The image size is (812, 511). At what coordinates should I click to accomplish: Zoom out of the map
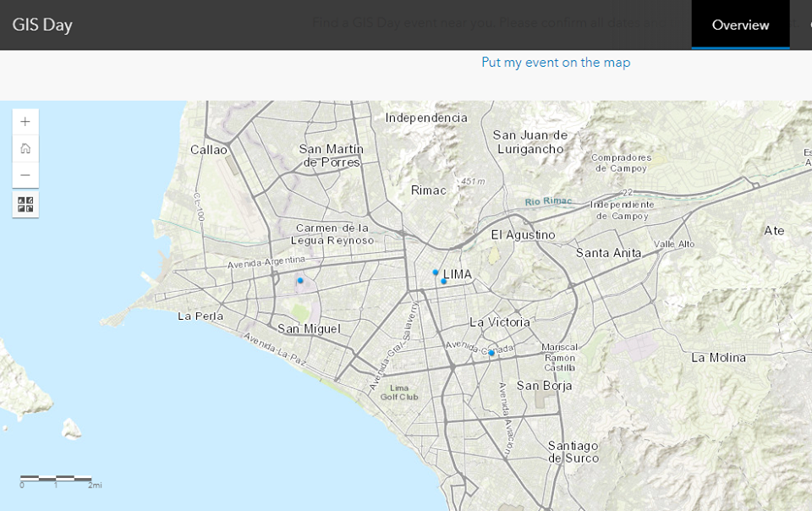(x=25, y=175)
